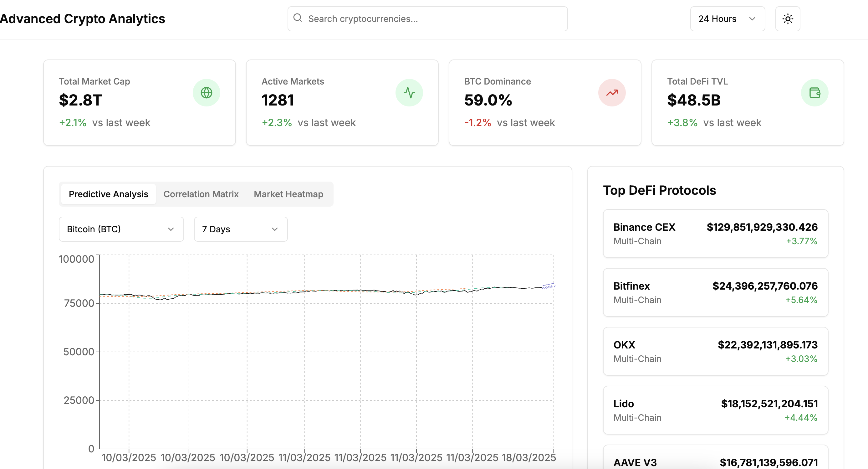The width and height of the screenshot is (868, 469).
Task: Click the wallet icon on Total DeFi TVL
Action: pos(814,93)
